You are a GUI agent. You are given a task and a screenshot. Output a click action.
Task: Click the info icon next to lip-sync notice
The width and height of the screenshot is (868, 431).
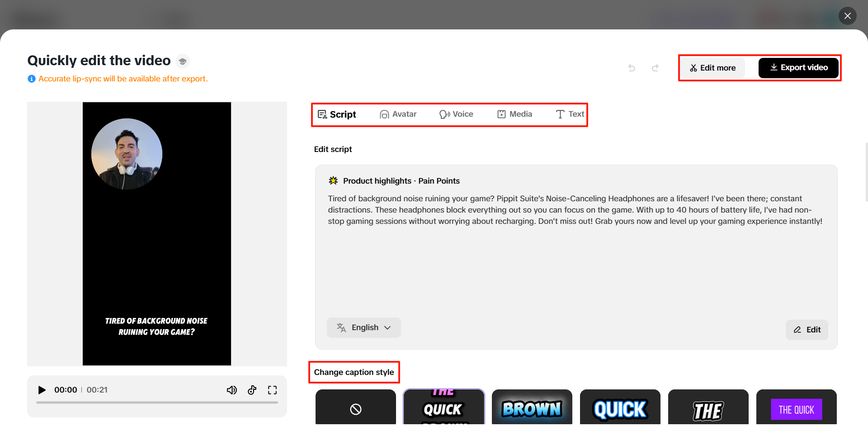tap(31, 78)
